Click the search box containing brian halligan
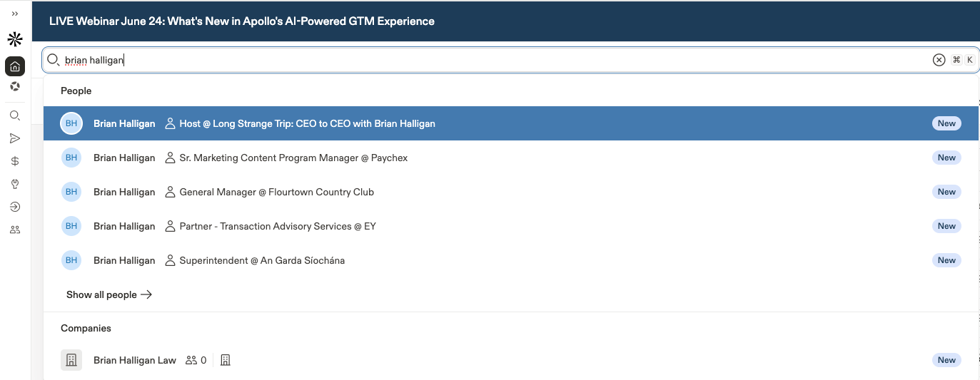Viewport: 980px width, 380px height. pos(510,60)
